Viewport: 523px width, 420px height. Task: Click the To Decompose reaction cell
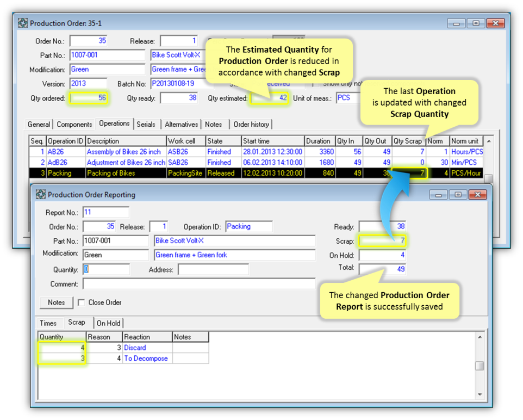pyautogui.click(x=147, y=358)
